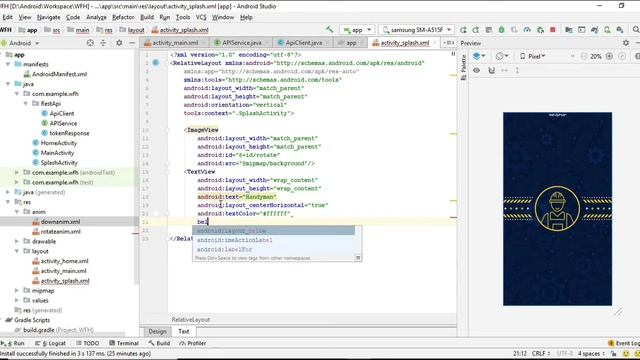Click Attach Debugger to Android Process icon
Viewport: 640px width, 360px height.
(x=540, y=30)
